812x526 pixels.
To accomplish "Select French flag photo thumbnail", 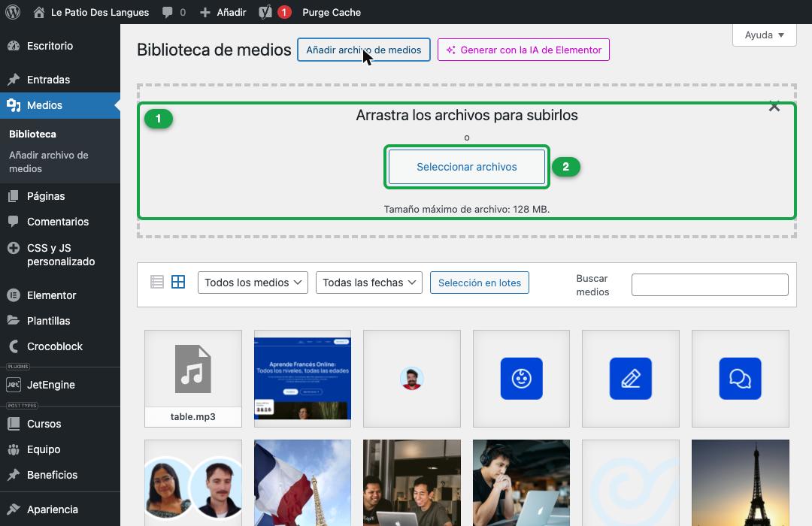I will [x=302, y=483].
